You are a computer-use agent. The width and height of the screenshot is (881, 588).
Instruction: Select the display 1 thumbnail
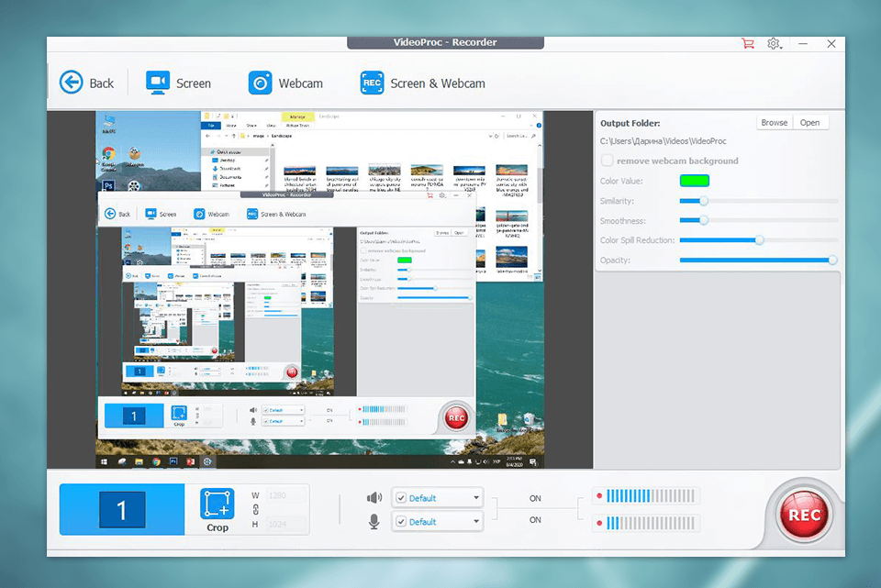122,510
